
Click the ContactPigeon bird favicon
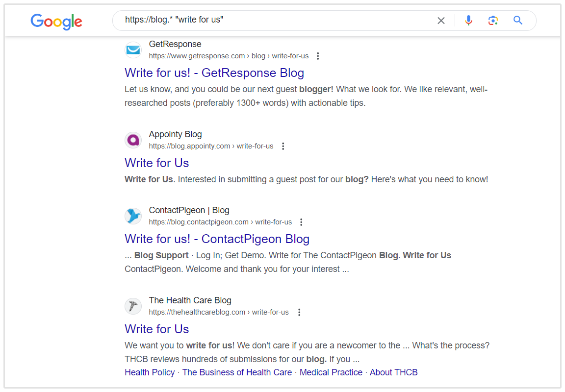coord(133,216)
